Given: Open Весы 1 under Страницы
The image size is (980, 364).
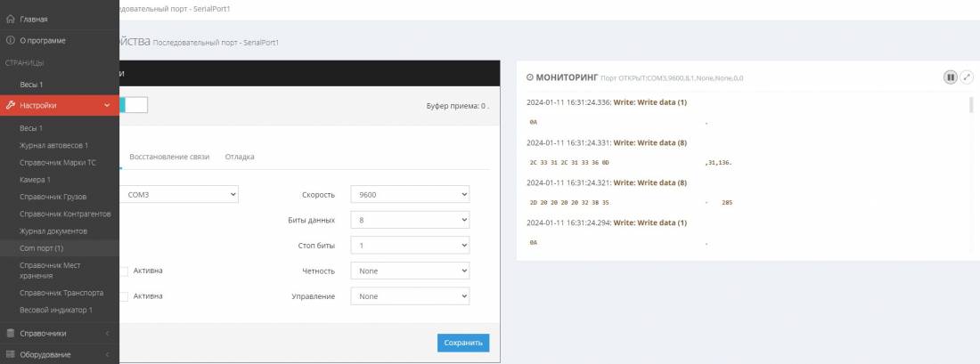Looking at the screenshot, I should 31,85.
